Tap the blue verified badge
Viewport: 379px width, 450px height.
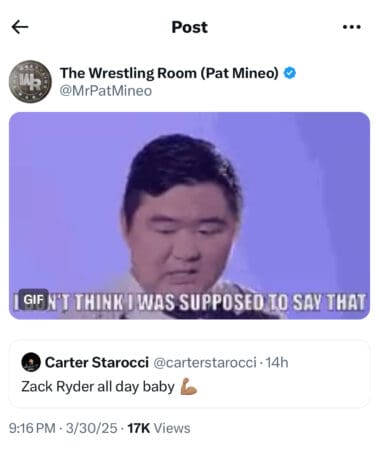[x=290, y=73]
